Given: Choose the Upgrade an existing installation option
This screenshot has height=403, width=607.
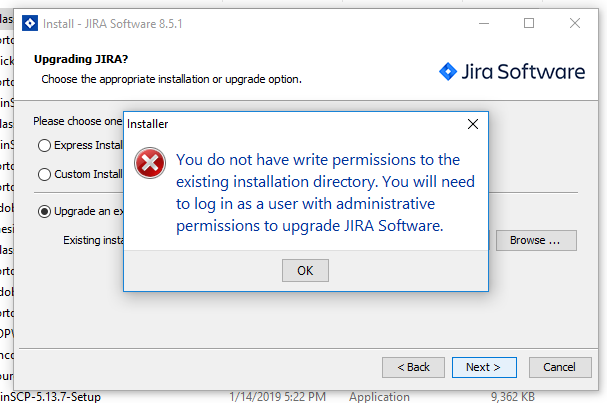Looking at the screenshot, I should [x=44, y=211].
